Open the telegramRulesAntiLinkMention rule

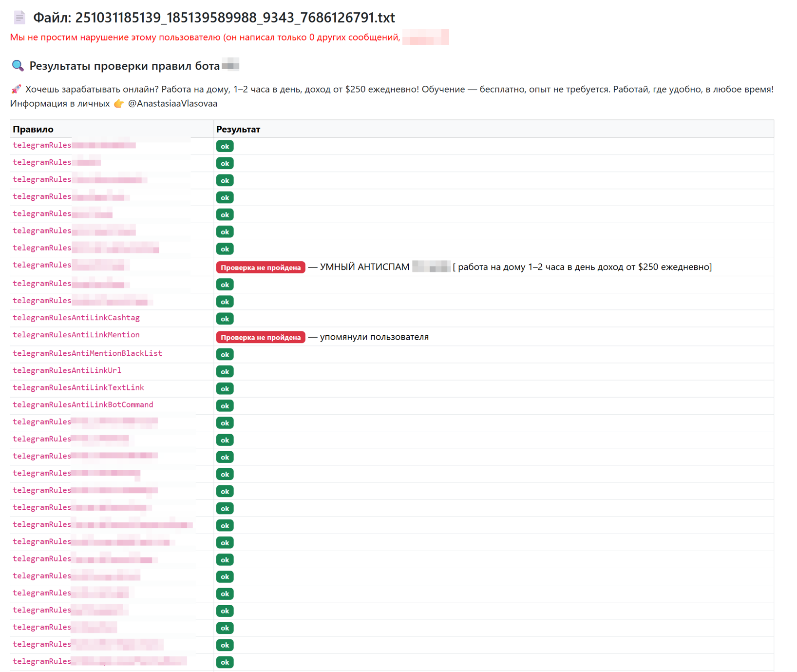pos(76,335)
